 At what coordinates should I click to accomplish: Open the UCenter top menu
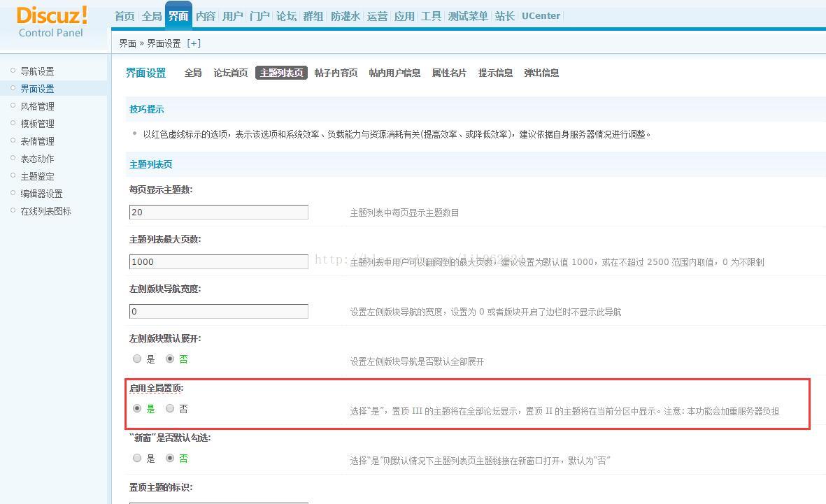tap(541, 16)
